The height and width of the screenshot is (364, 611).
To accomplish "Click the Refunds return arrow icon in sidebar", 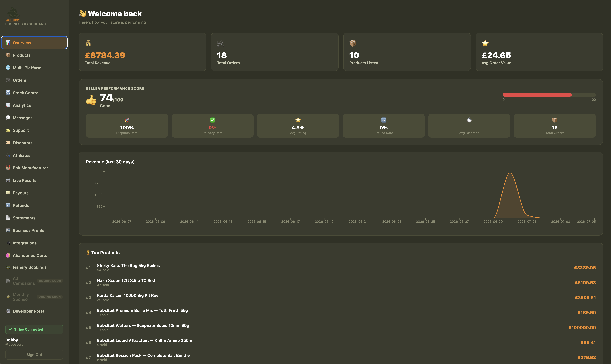I will 8,205.
